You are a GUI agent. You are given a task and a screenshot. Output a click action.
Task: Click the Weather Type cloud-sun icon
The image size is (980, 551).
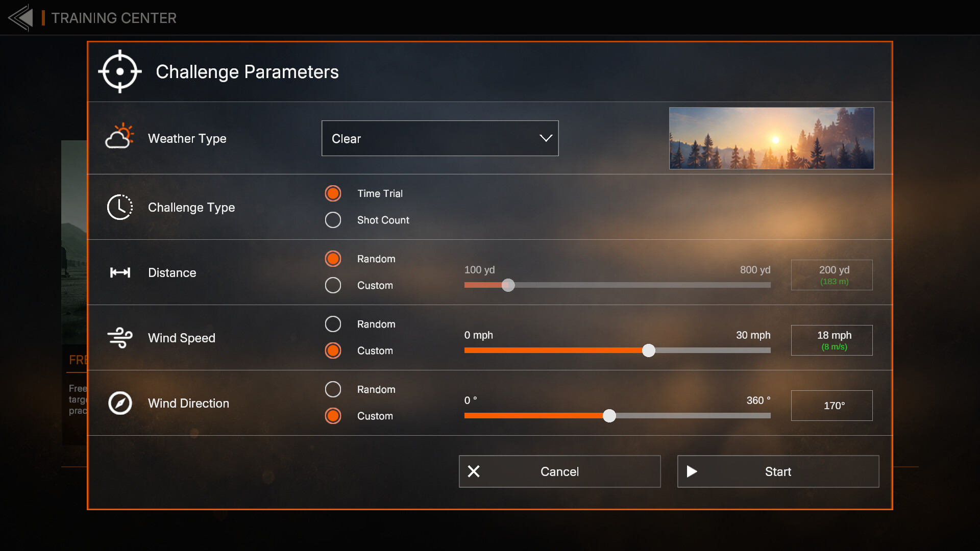pos(120,136)
